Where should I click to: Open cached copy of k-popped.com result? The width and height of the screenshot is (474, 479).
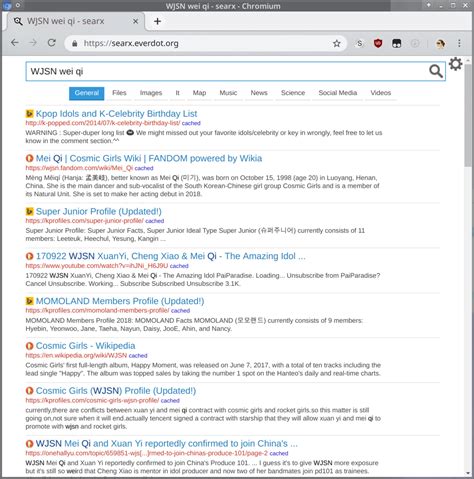click(191, 123)
